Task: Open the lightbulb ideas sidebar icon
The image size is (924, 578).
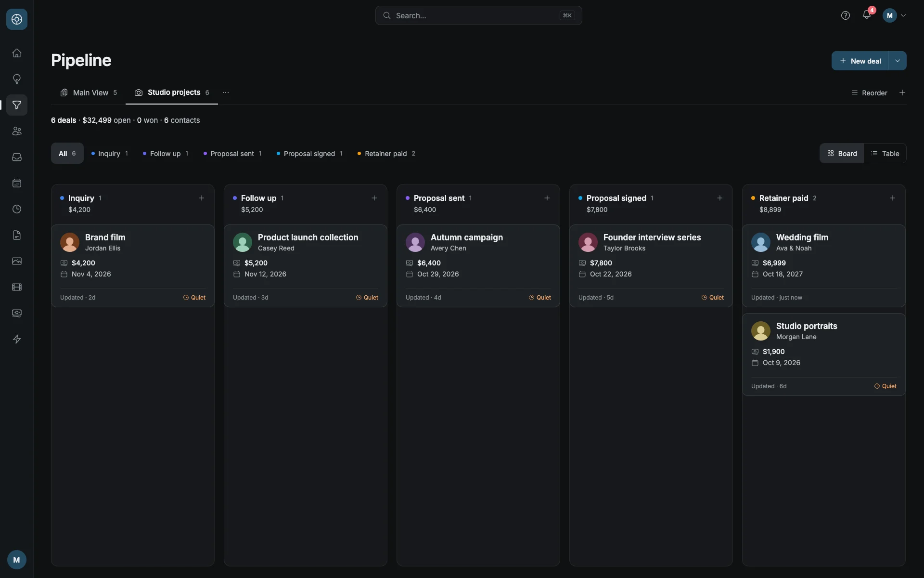Action: (17, 79)
